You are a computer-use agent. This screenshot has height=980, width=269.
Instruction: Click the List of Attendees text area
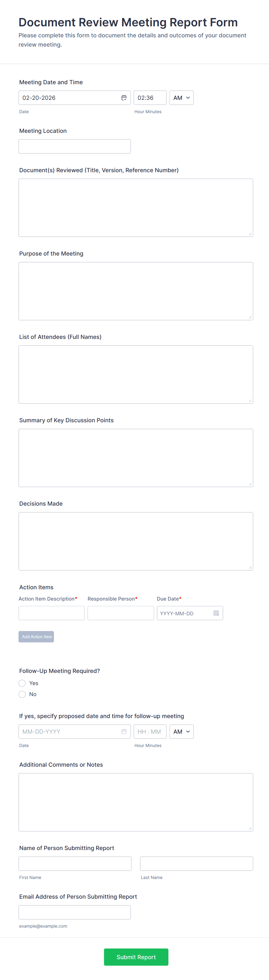tap(136, 374)
